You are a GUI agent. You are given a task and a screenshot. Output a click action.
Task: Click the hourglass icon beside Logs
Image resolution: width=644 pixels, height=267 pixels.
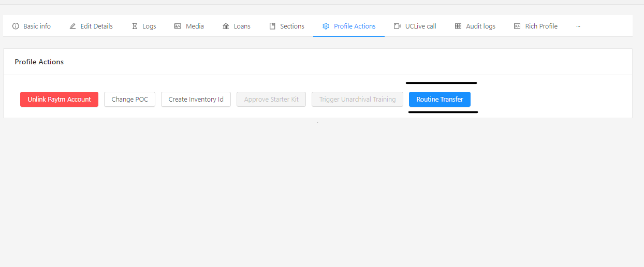pyautogui.click(x=135, y=26)
